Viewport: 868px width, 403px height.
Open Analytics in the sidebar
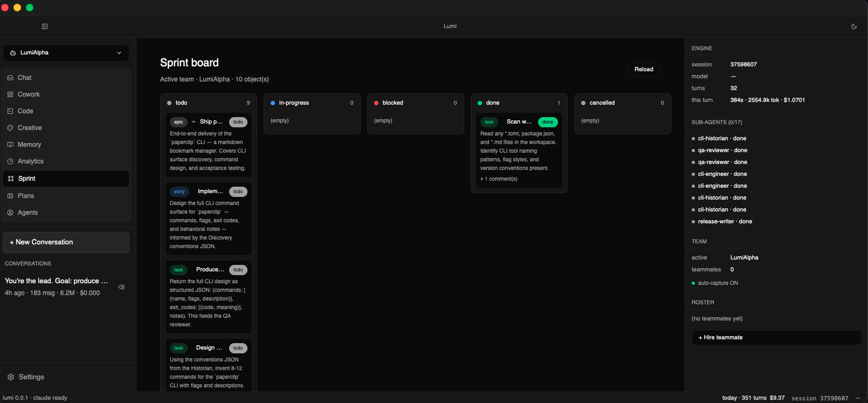point(66,161)
